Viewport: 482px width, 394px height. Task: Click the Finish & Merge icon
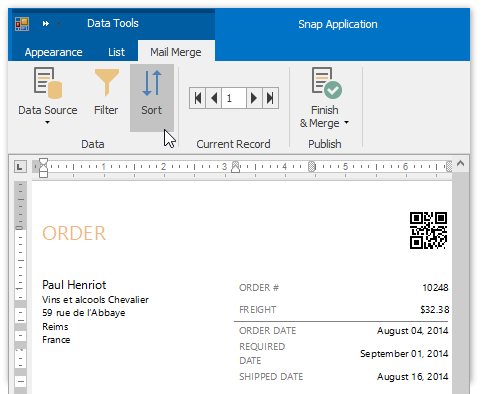326,83
